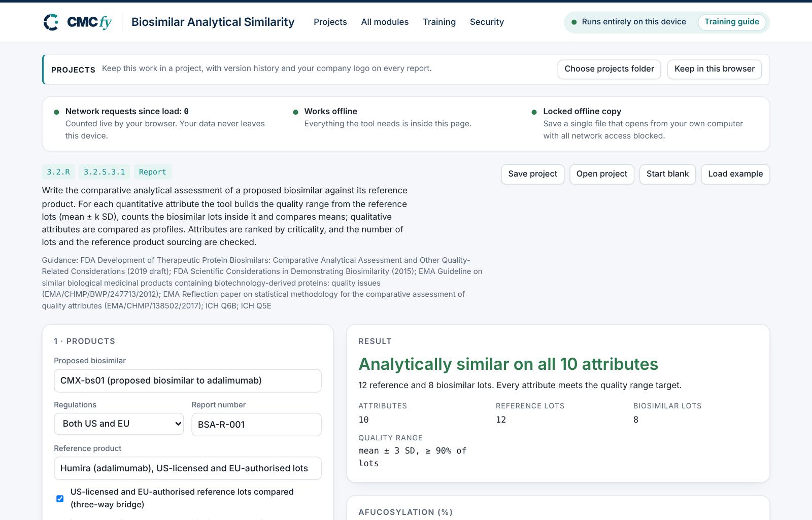
Task: Click the 'Analytically similar on all 10 attributes' heading
Action: click(508, 364)
